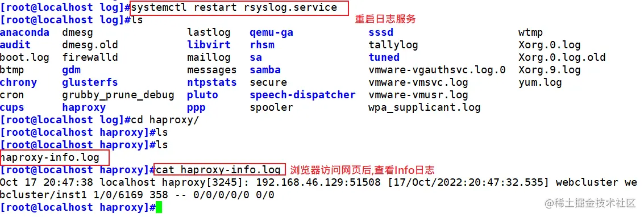Click the 'wtmp' file name

tap(531, 32)
